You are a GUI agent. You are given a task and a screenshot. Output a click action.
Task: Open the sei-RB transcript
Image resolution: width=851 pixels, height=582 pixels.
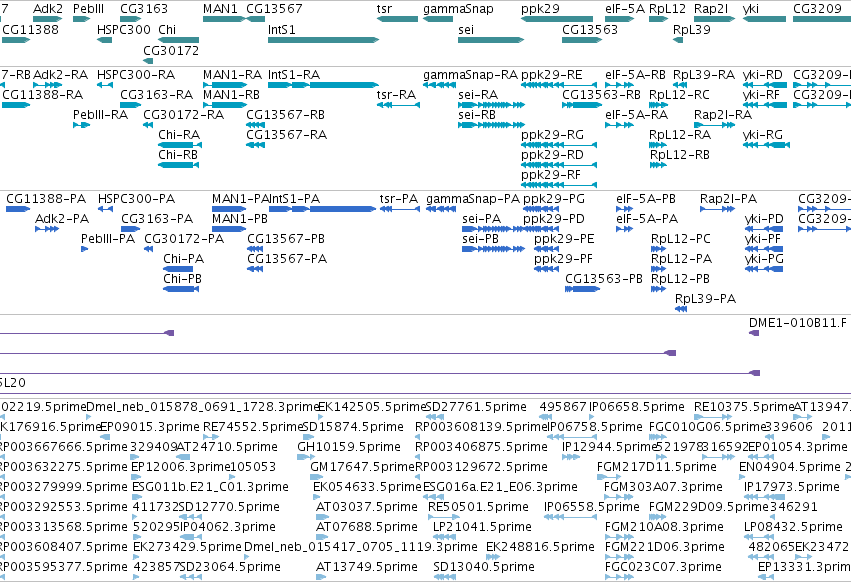click(x=491, y=125)
